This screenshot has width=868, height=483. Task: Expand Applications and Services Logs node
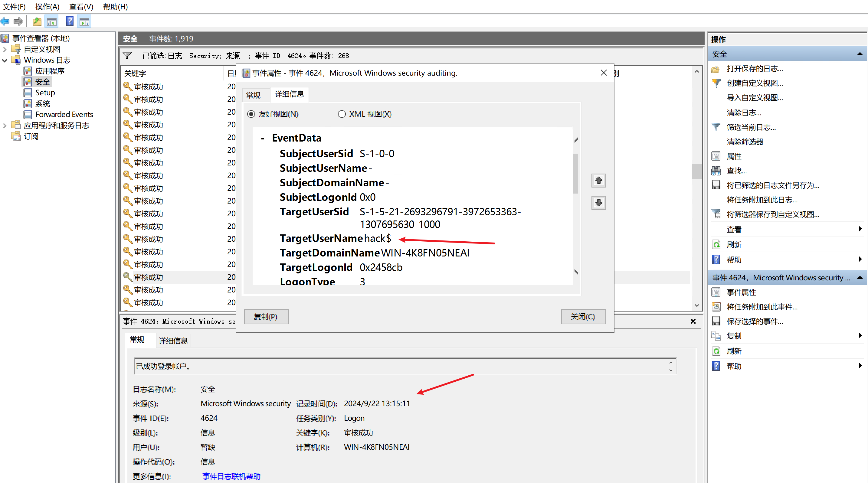[5, 126]
